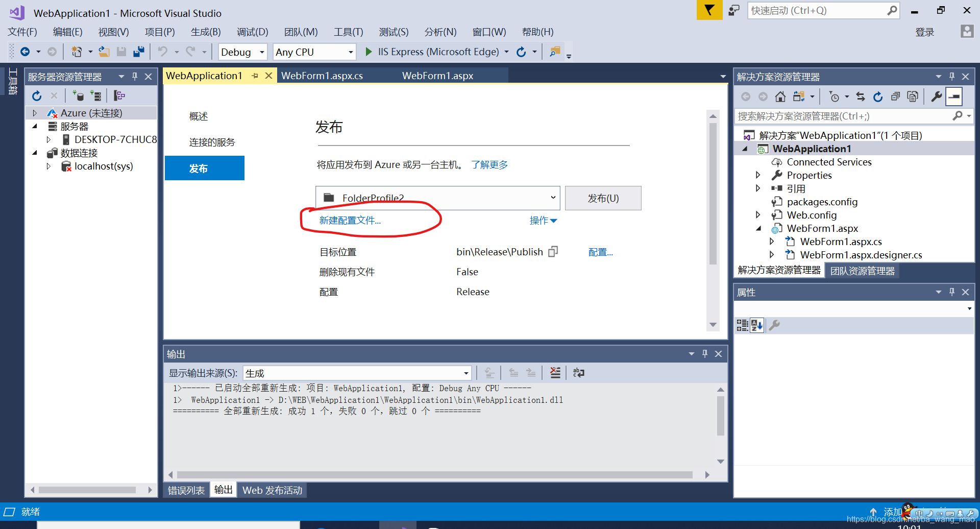The width and height of the screenshot is (980, 529).
Task: Click Show All Files icon in Solution Explorer
Action: (x=913, y=97)
